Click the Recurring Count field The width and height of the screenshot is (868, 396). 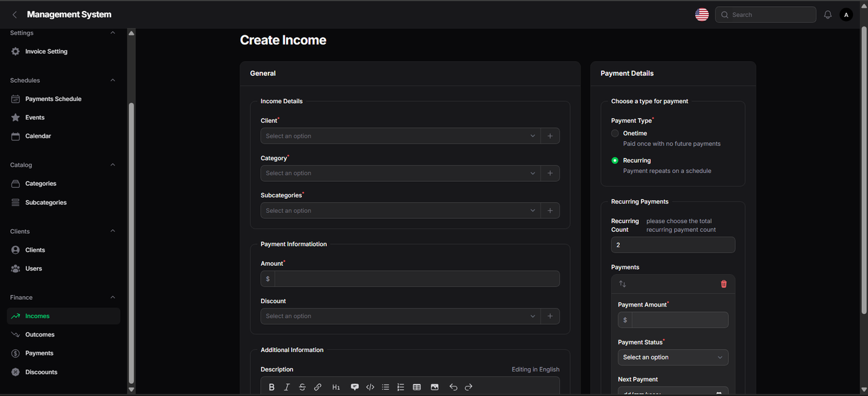[673, 245]
